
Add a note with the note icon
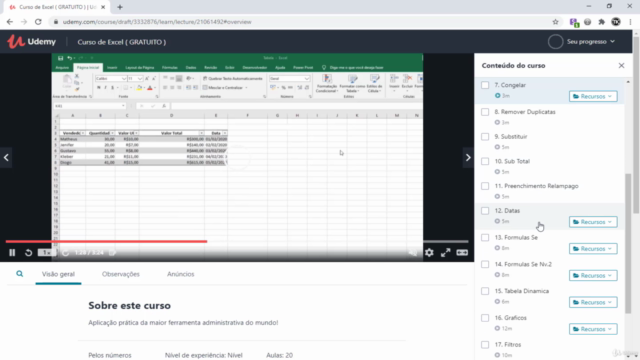113,253
